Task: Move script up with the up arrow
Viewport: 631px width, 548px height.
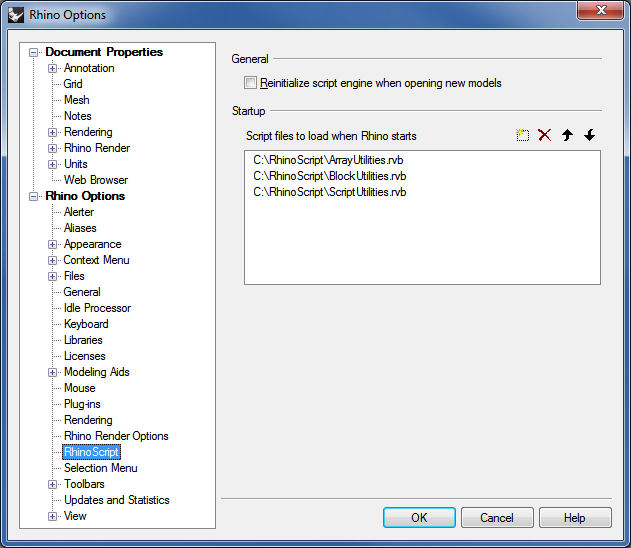Action: [567, 135]
